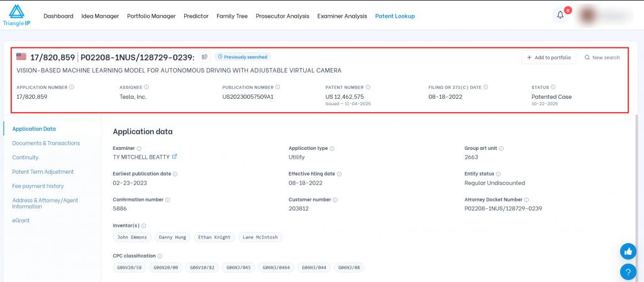Click Add to portfolio button
Image resolution: width=644 pixels, height=282 pixels.
(548, 57)
